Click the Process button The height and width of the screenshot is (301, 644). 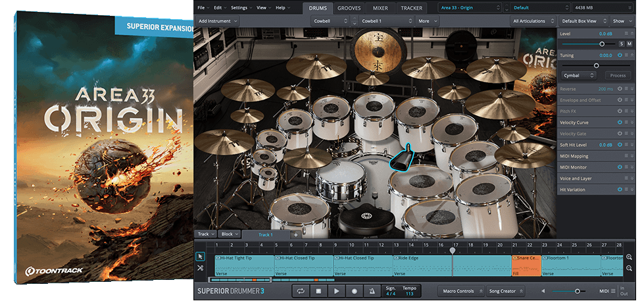[618, 76]
